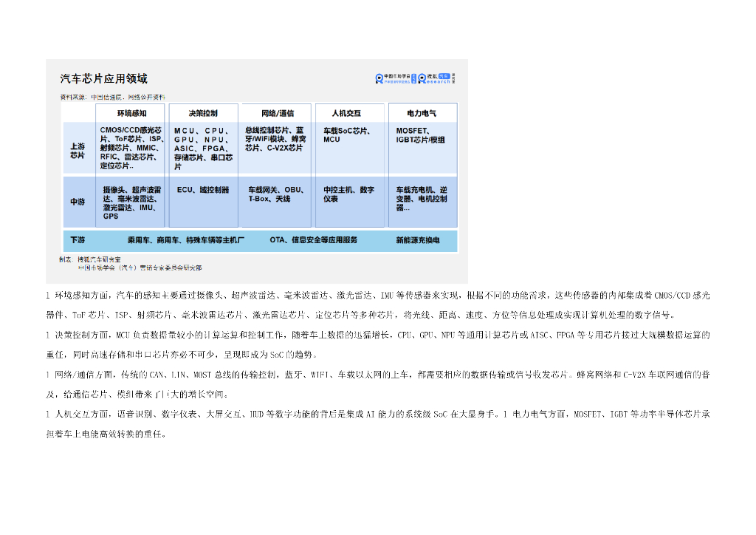Click the cell starting with CMOS/CCD感光芯片
The image size is (756, 535).
131,148
